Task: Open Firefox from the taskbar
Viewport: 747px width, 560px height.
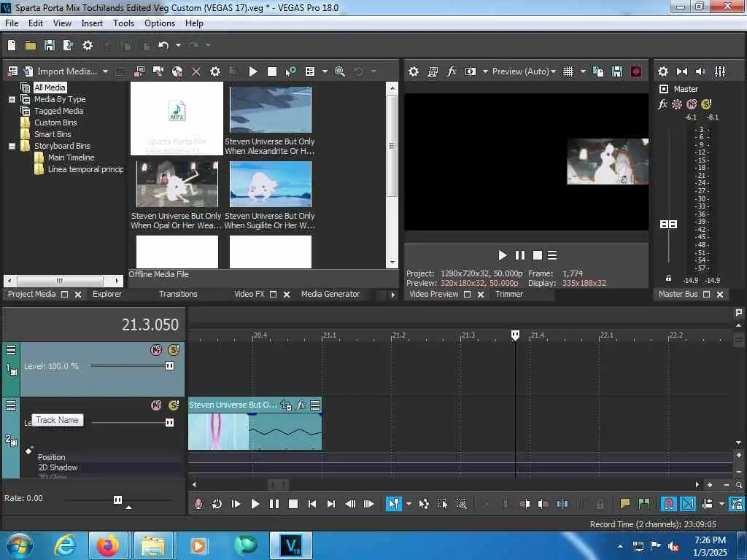Action: coord(108,545)
